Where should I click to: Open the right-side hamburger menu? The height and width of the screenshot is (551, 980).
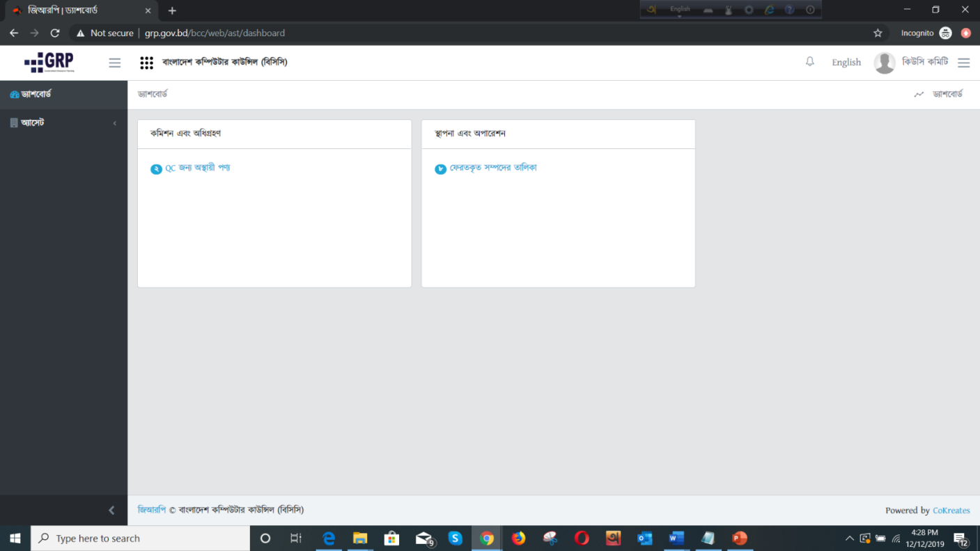pyautogui.click(x=963, y=63)
